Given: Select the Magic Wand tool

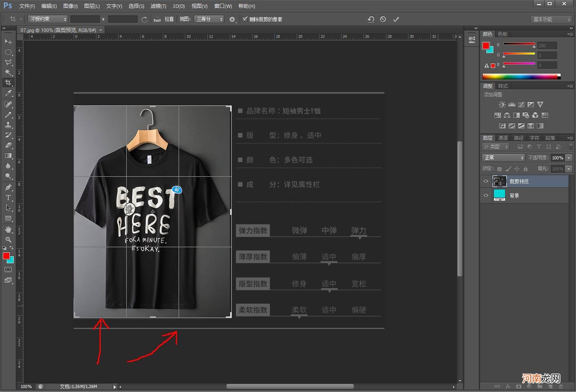Looking at the screenshot, I should click(x=8, y=72).
